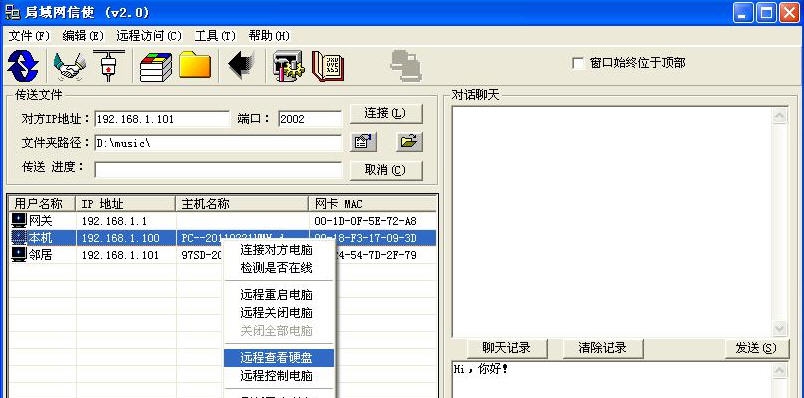Open the 工具(T) menu
This screenshot has height=398, width=804.
click(215, 36)
